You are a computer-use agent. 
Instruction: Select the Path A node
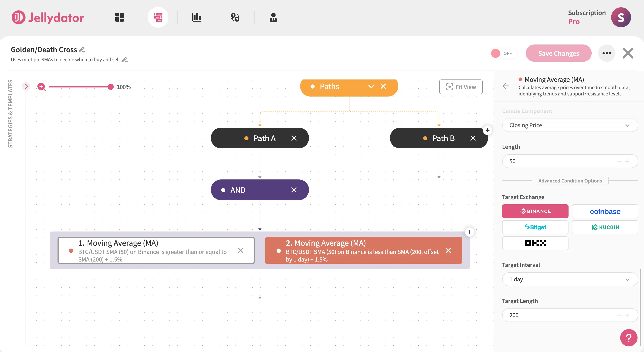pos(260,138)
